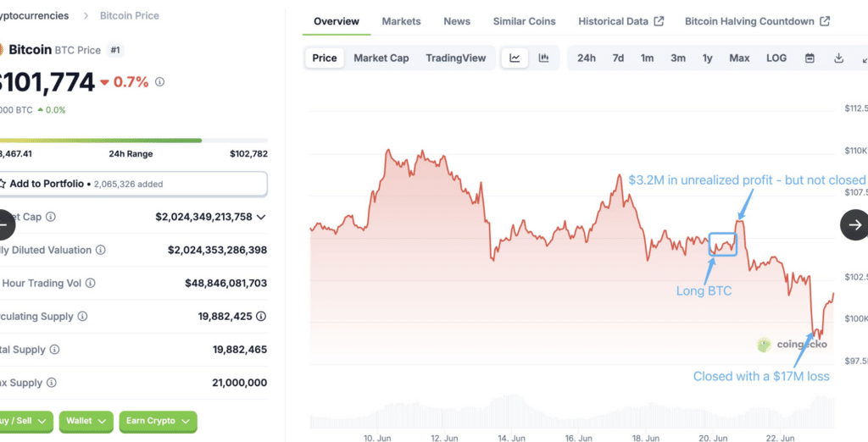Expand the Market Cap value chevron
Screen dimensions: 868x442
[x=261, y=217]
